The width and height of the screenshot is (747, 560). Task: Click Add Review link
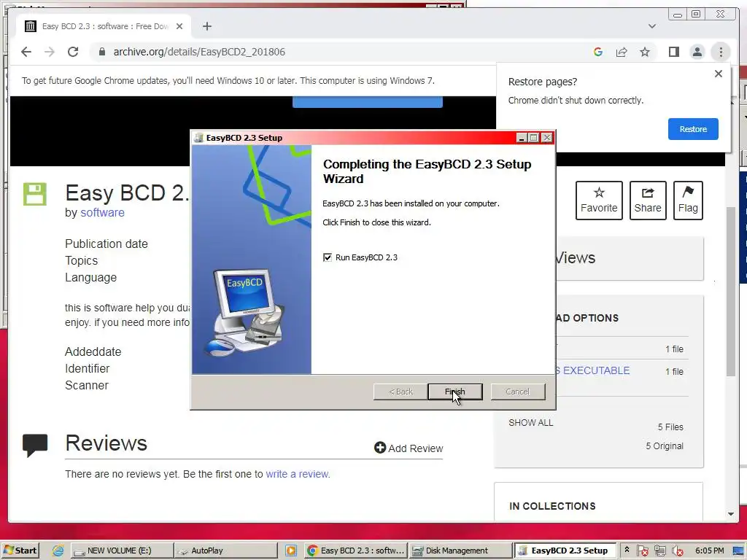coord(409,448)
